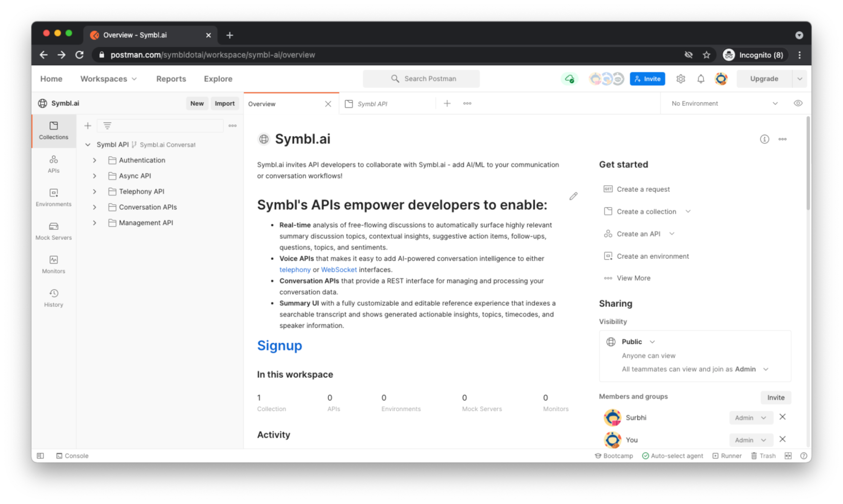Click the workspace info icon

[x=764, y=139]
